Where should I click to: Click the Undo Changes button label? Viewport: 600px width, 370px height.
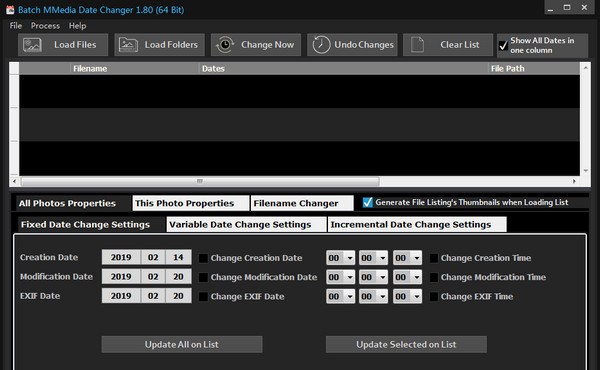click(x=364, y=45)
